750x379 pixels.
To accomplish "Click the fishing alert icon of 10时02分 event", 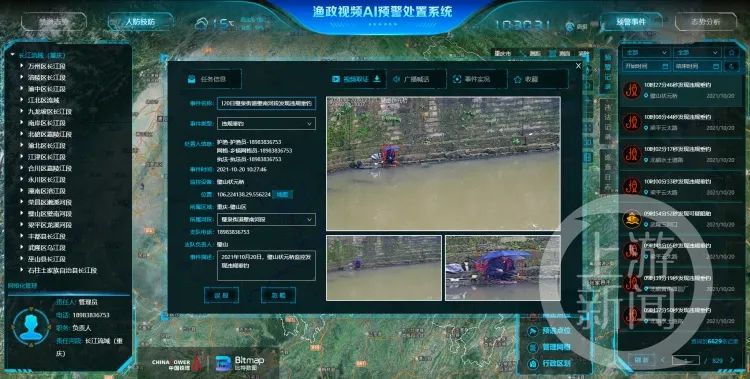I will coord(632,155).
